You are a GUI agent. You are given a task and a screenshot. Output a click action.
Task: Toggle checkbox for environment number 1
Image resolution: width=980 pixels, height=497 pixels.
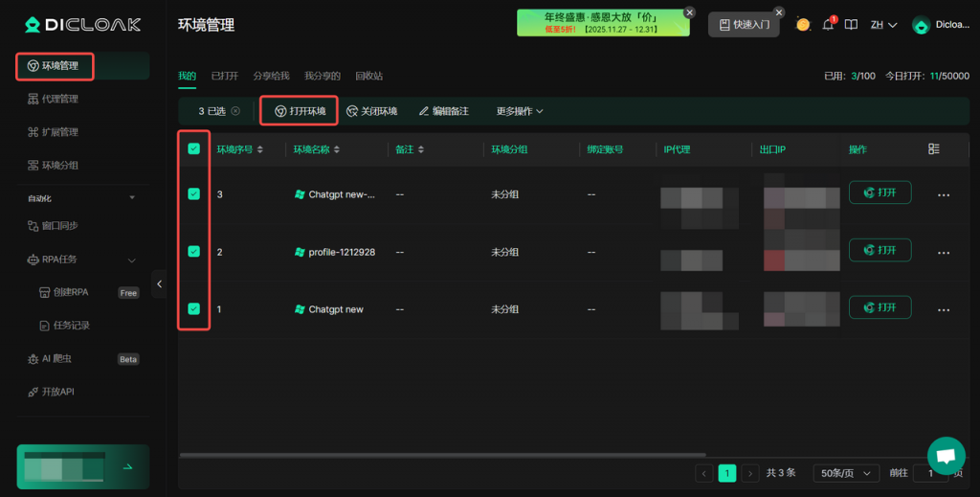[194, 308]
